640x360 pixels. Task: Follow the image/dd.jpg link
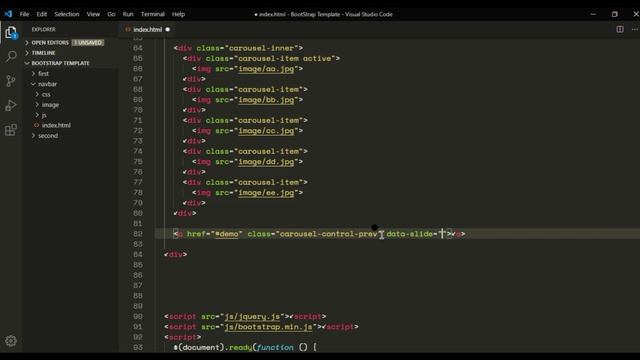266,162
